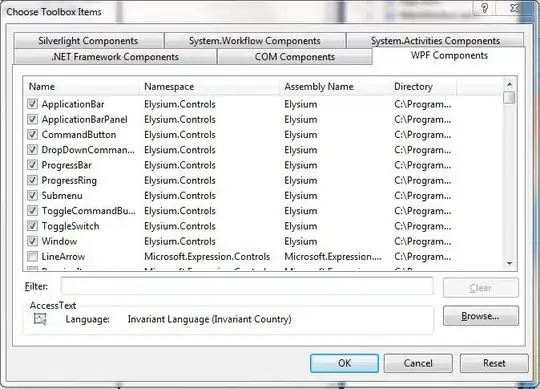Select the .NET Framework Components tab
The image size is (540, 389).
coord(115,57)
